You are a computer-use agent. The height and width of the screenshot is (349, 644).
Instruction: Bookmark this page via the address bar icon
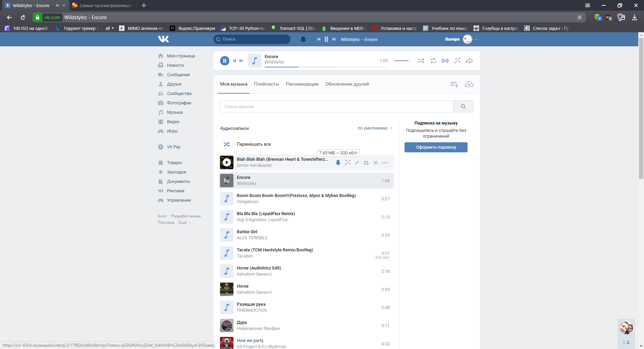click(580, 17)
